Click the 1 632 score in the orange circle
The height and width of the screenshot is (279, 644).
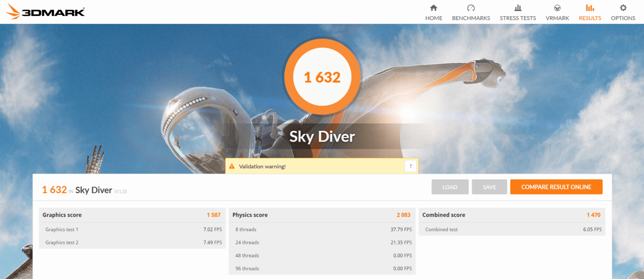click(x=322, y=77)
